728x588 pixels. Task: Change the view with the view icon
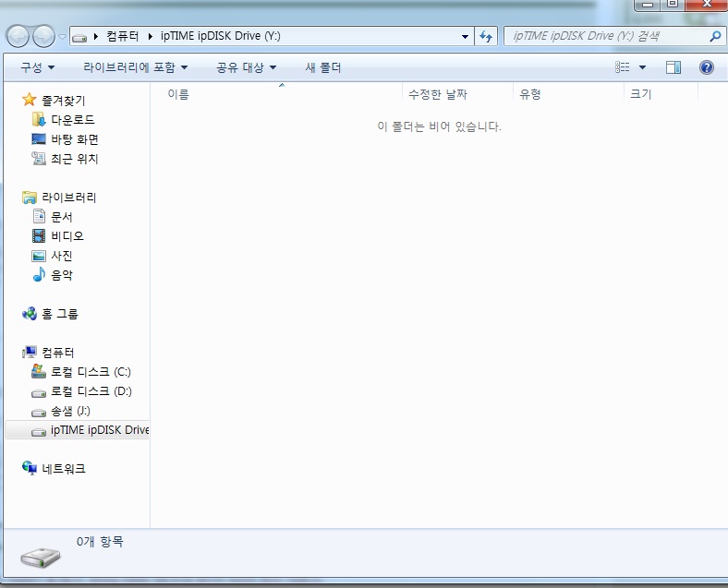(623, 67)
